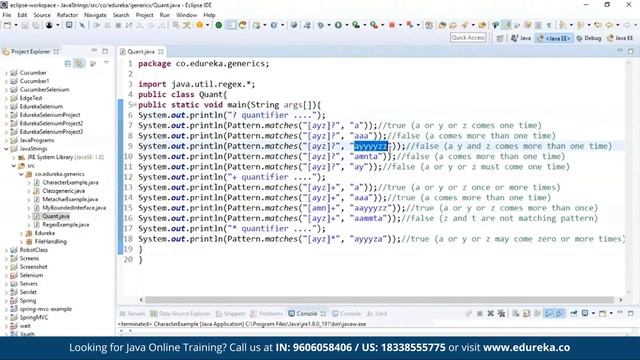Viewport: 640px width, 360px height.
Task: Click Collapse All in Project Explorer
Action: (68, 64)
